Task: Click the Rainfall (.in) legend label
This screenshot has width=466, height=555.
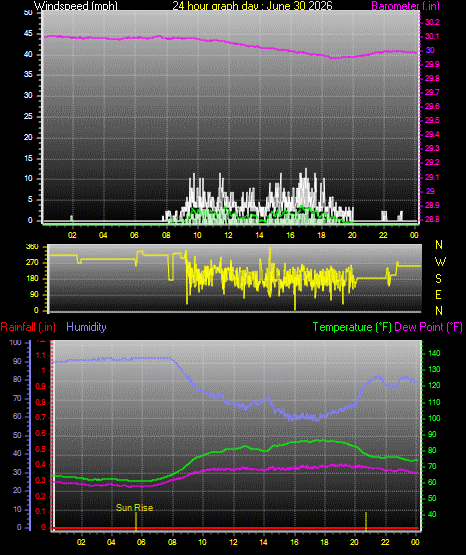Action: coord(28,327)
